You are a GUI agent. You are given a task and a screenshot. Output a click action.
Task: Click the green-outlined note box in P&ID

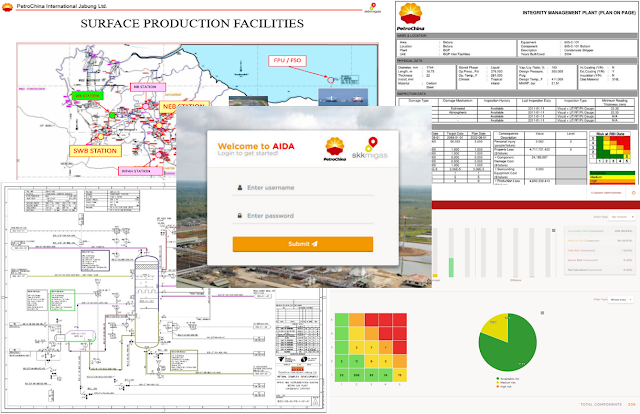pyautogui.click(x=62, y=300)
